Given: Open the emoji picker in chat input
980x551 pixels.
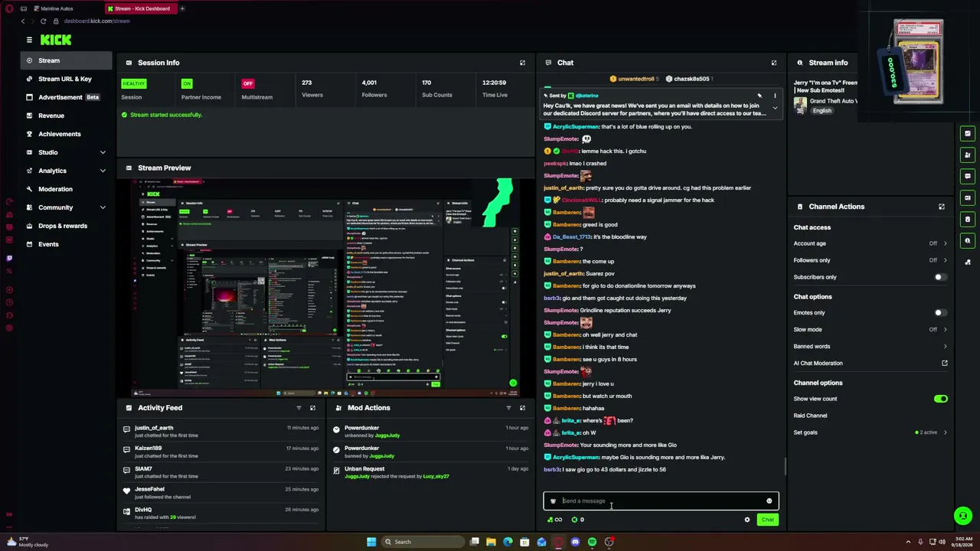Looking at the screenshot, I should 769,501.
